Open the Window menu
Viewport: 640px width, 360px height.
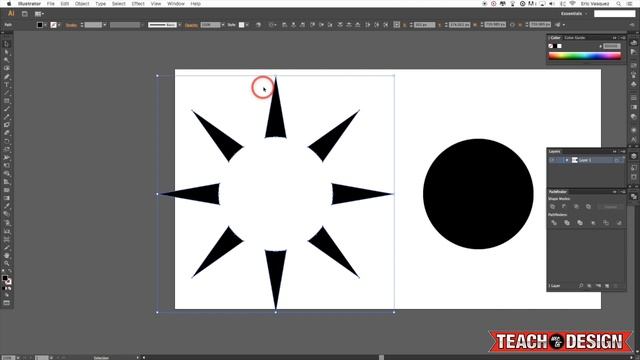tap(176, 4)
